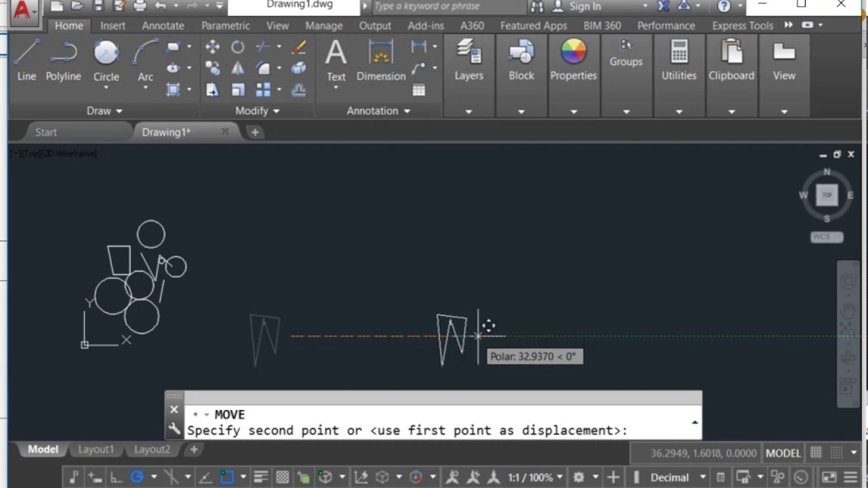Click the Multileader tool icon
The width and height of the screenshot is (868, 488).
(x=418, y=68)
